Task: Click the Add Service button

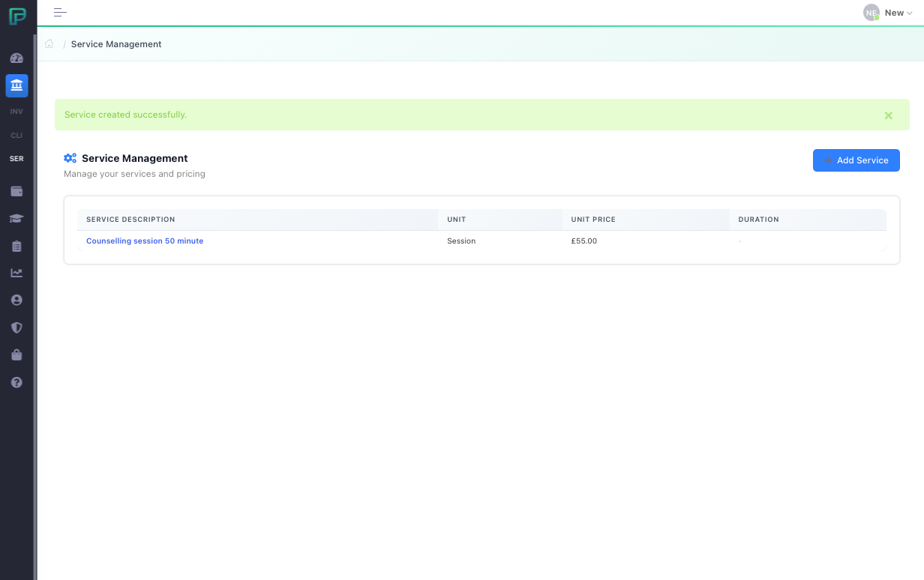Action: point(856,160)
